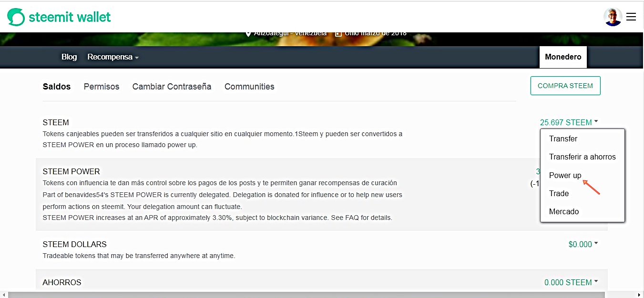Choose Transfer from the STEEM menu
The height and width of the screenshot is (298, 644).
coord(563,139)
